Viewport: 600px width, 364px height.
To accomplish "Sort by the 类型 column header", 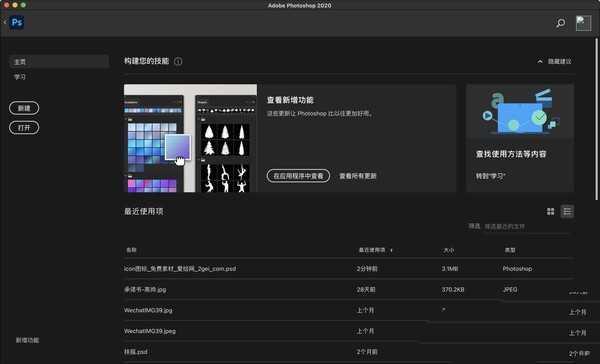I will [x=510, y=250].
